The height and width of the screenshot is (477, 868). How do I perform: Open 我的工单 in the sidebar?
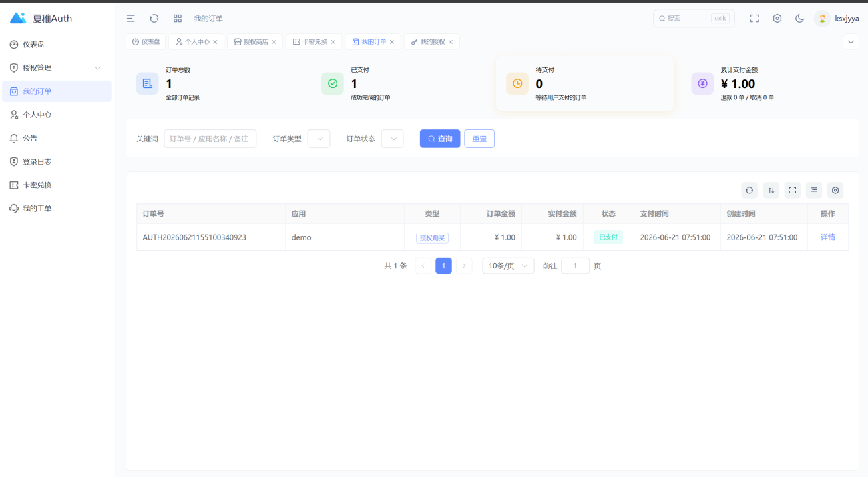click(x=57, y=208)
